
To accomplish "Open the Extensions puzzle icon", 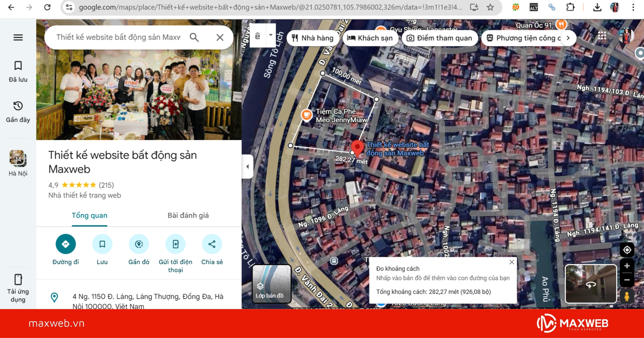I will pos(570,7).
